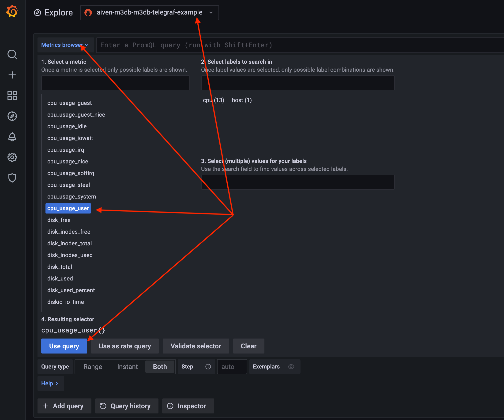Open the Alerting bell icon
The height and width of the screenshot is (420, 504).
(12, 137)
